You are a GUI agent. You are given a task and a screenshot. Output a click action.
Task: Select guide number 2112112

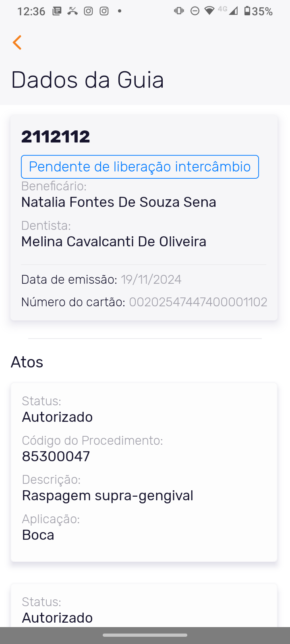[x=56, y=137]
